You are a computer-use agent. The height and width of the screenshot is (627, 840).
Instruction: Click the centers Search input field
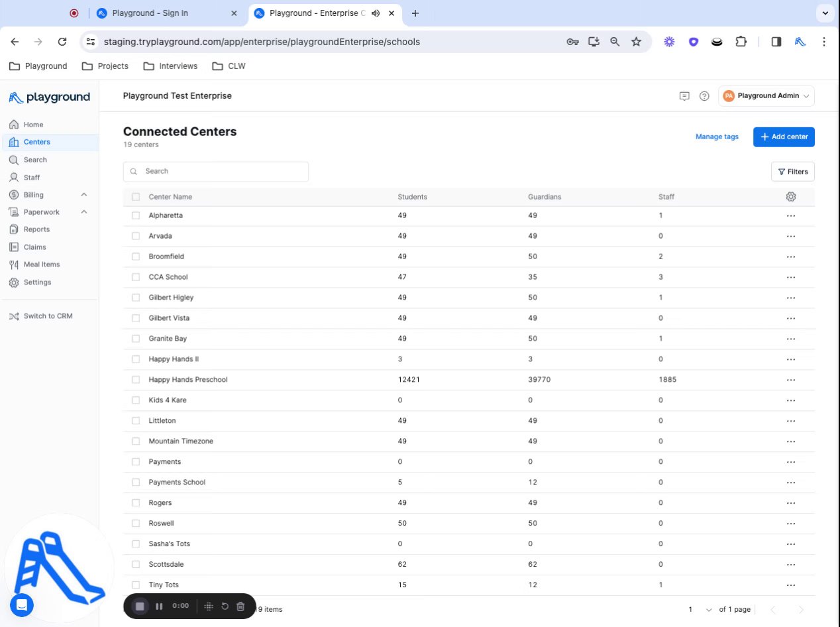click(216, 172)
